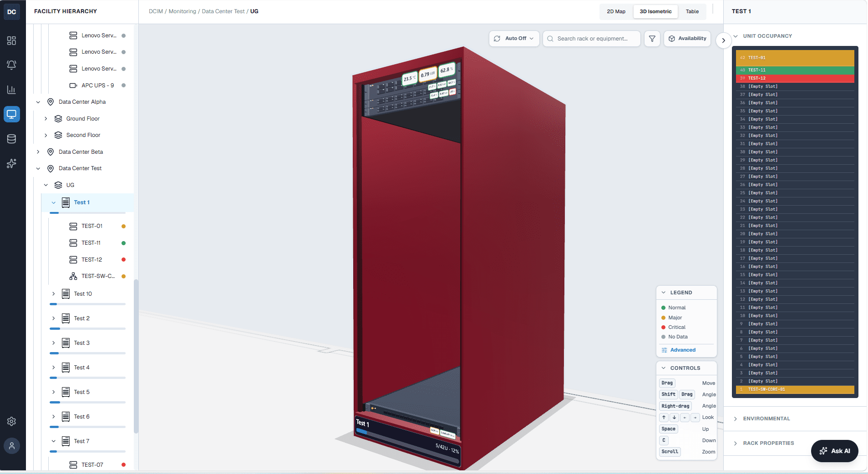Collapse the Legend panel
This screenshot has width=868, height=474.
point(664,292)
